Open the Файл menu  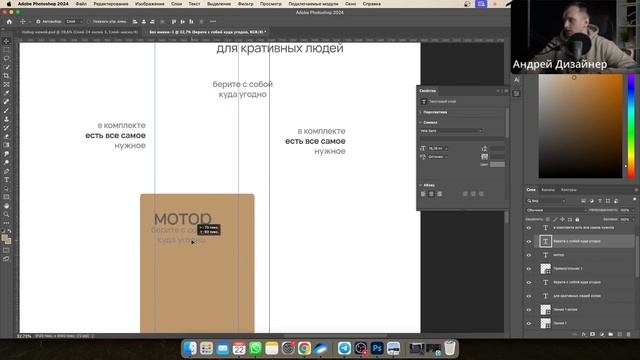pos(81,4)
